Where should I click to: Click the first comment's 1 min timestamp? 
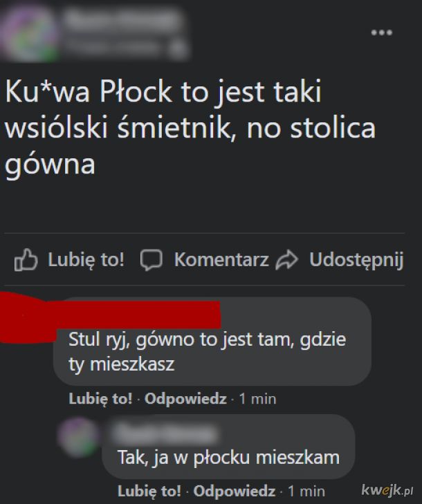click(257, 399)
